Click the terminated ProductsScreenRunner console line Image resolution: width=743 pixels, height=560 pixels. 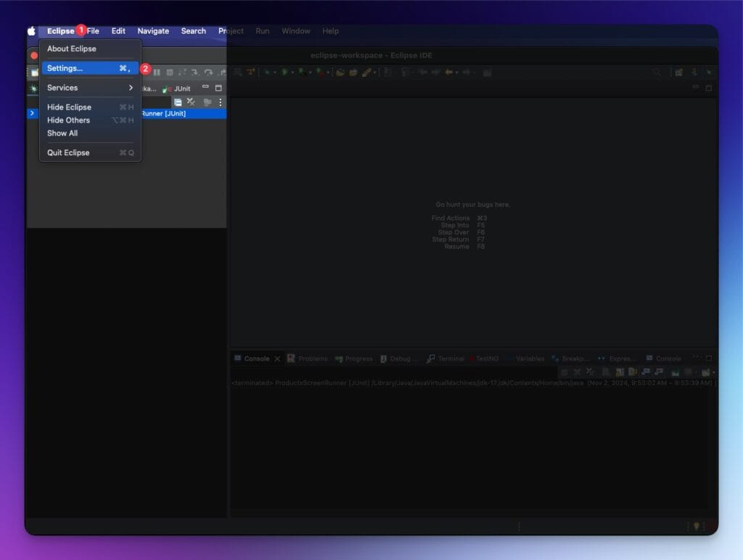472,383
